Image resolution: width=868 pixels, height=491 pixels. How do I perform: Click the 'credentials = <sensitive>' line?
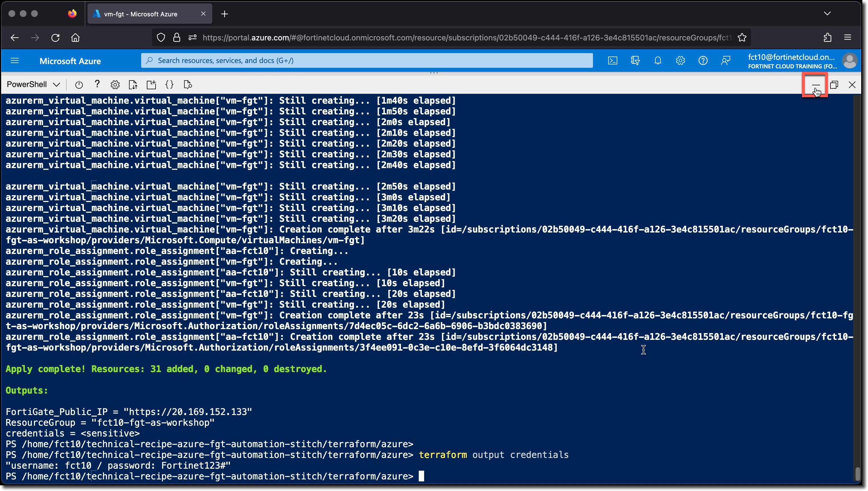(73, 433)
